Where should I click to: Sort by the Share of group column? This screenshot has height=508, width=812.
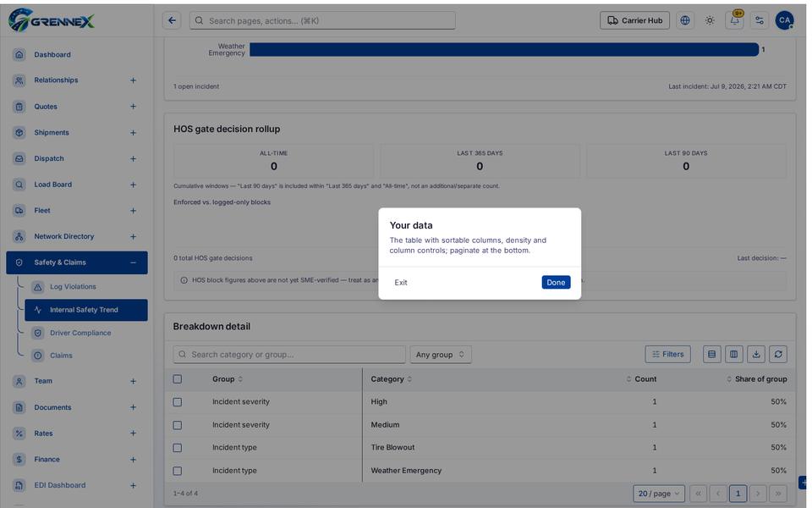point(756,379)
